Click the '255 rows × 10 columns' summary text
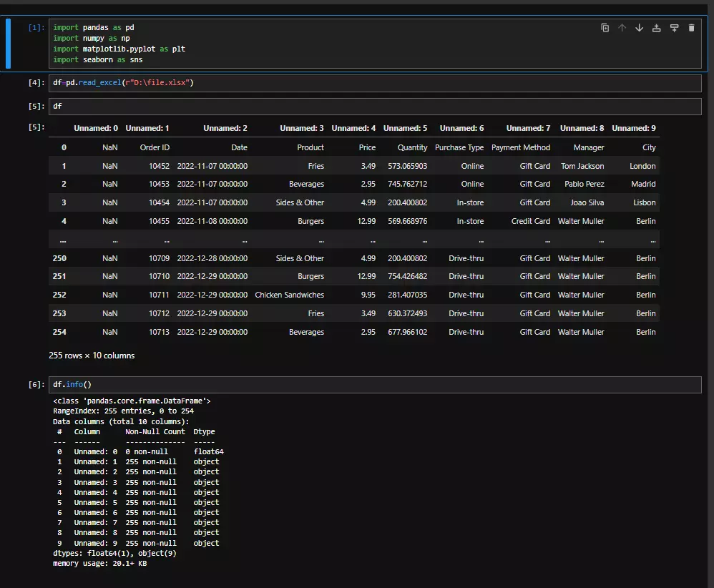714x588 pixels. (92, 356)
